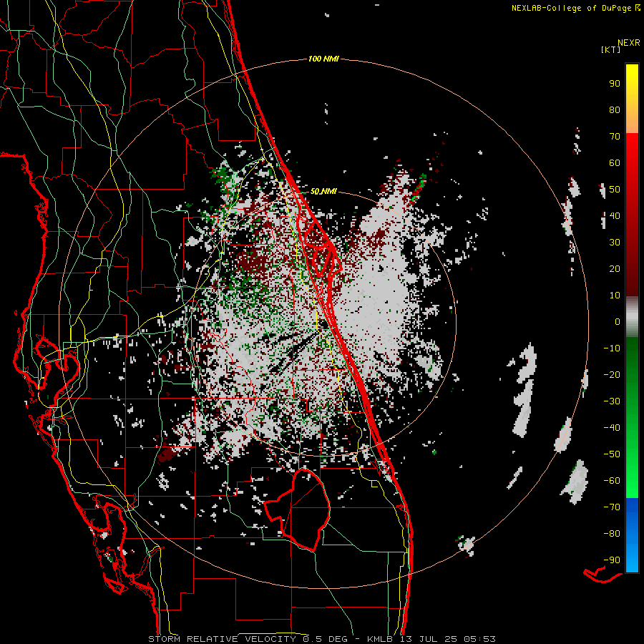Screen dimensions: 644x644
Task: Click the -30 value on the velocity scale
Action: [x=612, y=401]
